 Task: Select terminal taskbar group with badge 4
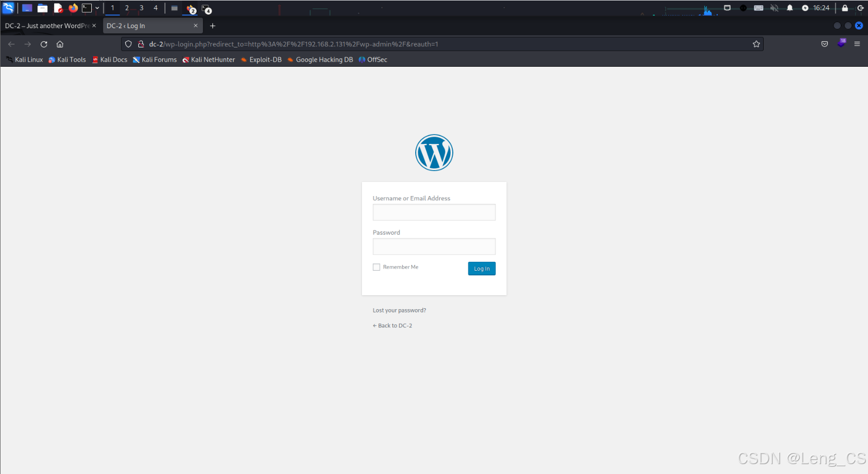pyautogui.click(x=207, y=8)
